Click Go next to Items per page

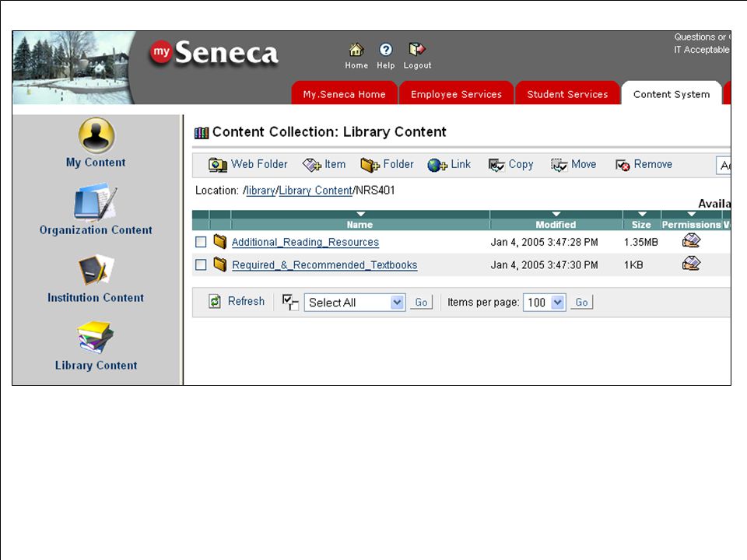[582, 303]
